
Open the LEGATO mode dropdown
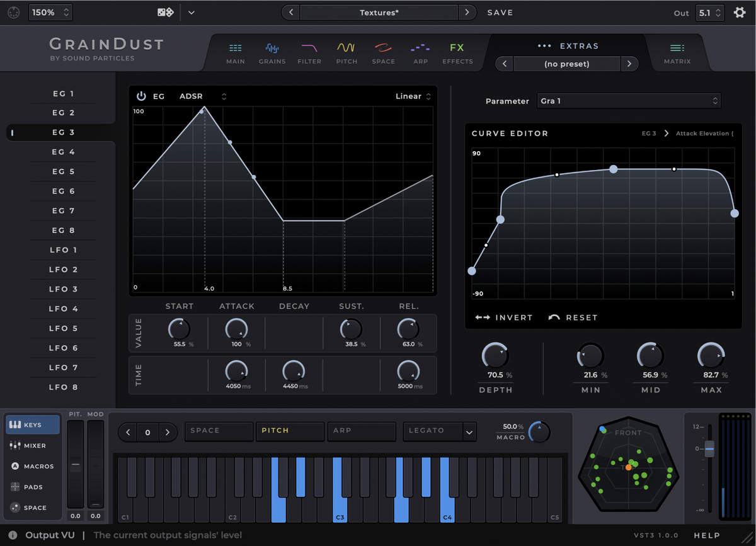[440, 431]
